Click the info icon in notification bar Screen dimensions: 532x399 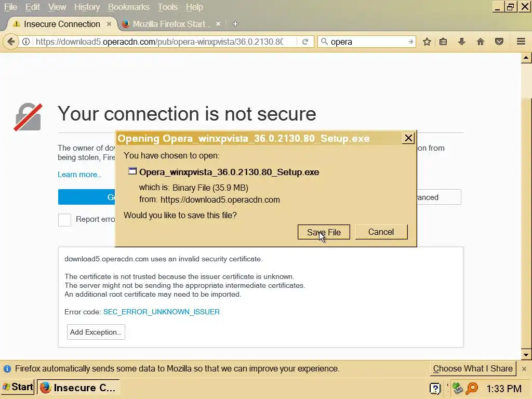[7, 369]
